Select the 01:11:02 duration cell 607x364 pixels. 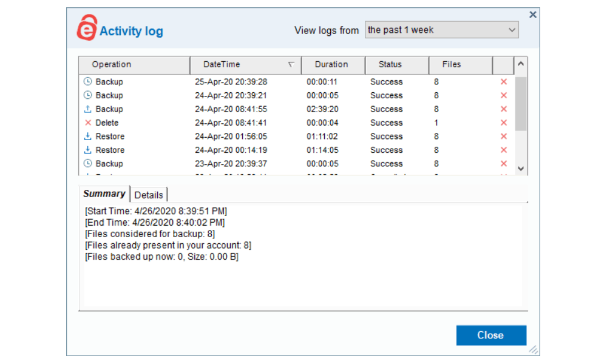[322, 136]
